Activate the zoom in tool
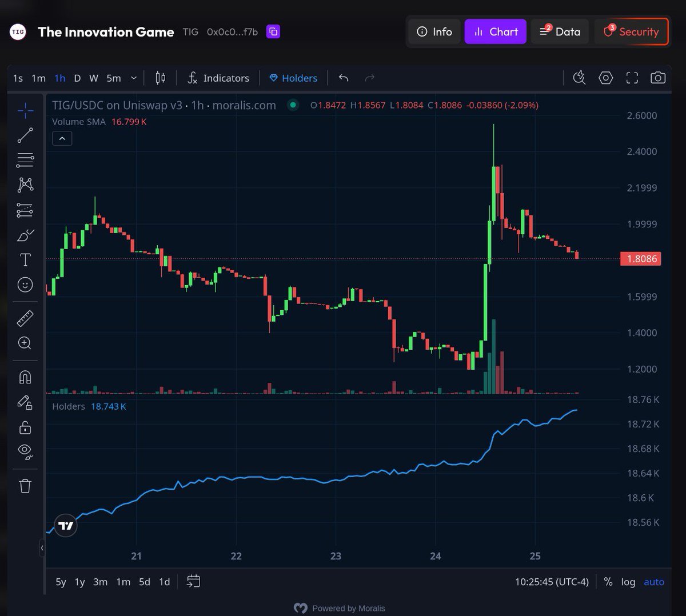 coord(25,343)
